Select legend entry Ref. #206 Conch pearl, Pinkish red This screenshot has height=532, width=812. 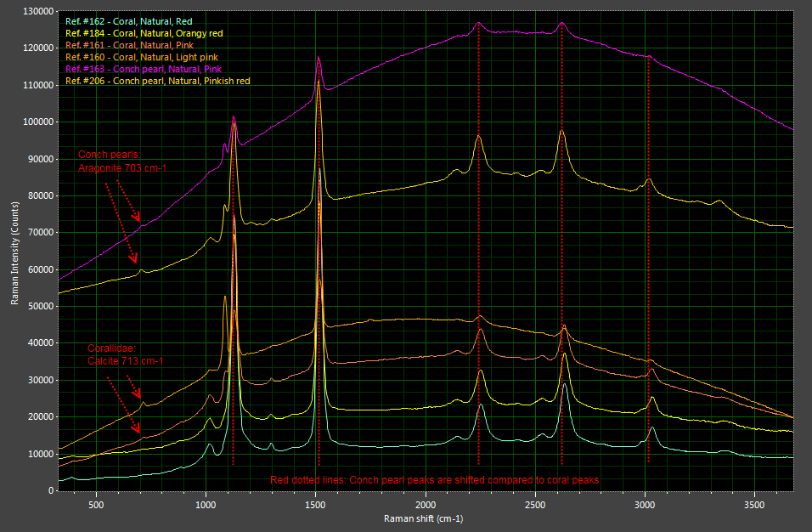coord(158,82)
